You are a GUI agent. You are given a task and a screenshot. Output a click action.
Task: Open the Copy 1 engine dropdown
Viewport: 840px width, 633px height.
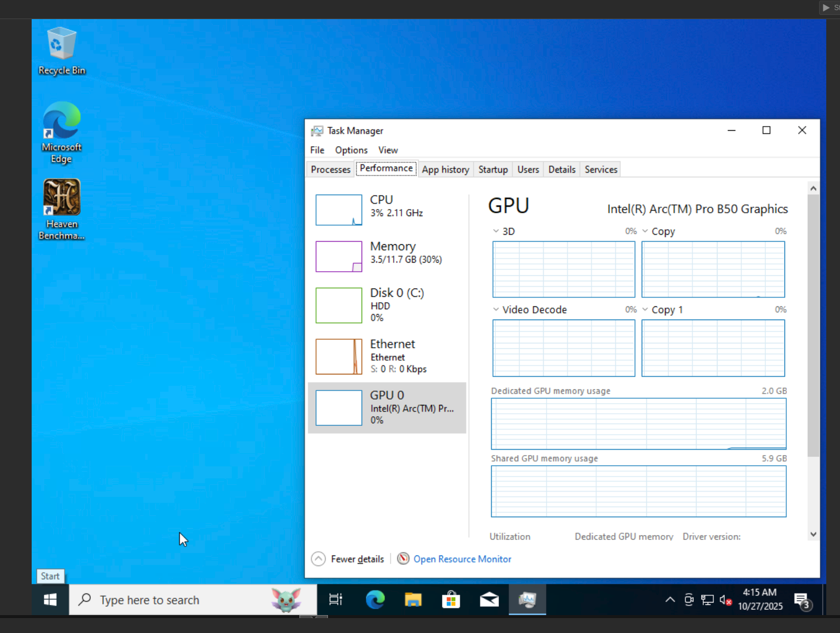(645, 309)
